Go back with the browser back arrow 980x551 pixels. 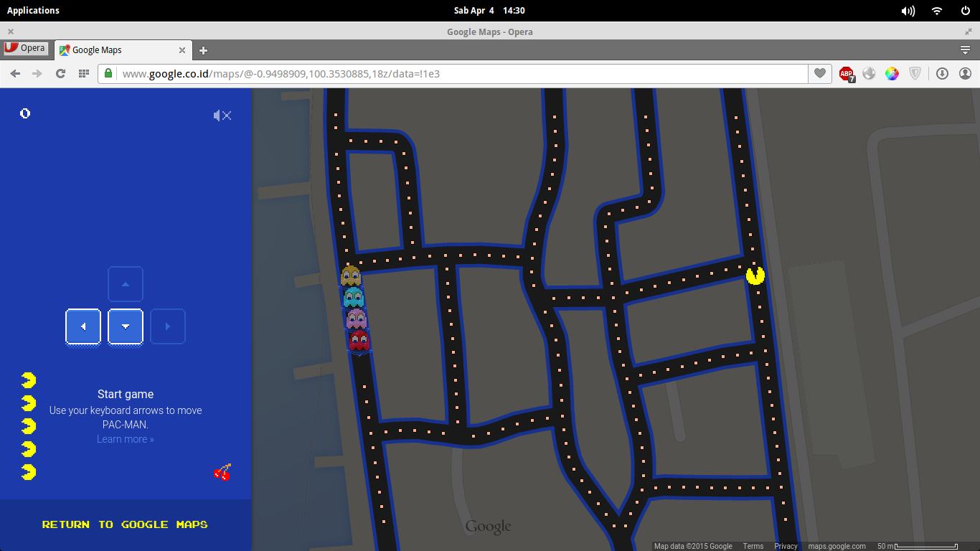15,73
